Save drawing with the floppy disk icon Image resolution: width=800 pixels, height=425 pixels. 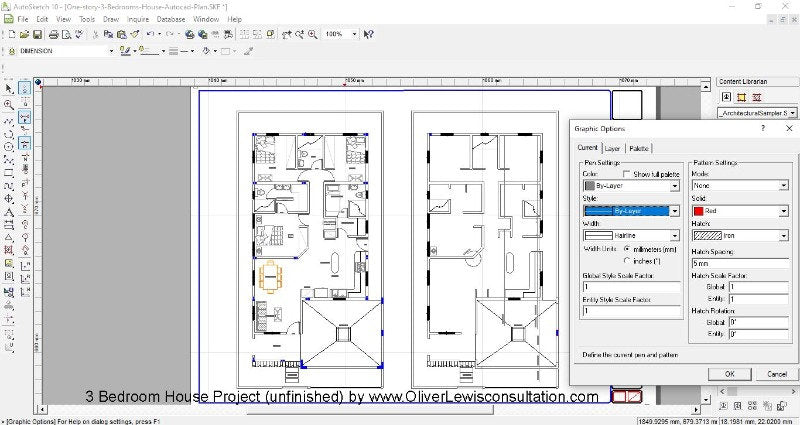35,33
